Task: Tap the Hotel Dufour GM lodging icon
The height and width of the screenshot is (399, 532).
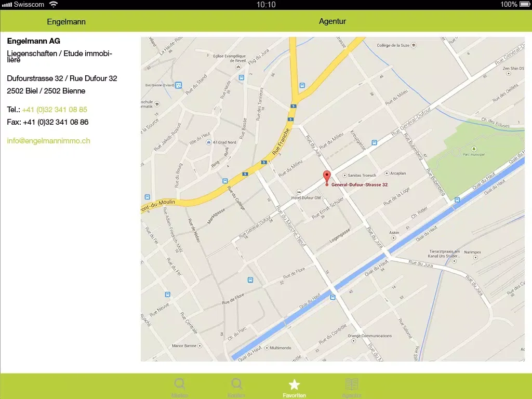Action: point(299,192)
